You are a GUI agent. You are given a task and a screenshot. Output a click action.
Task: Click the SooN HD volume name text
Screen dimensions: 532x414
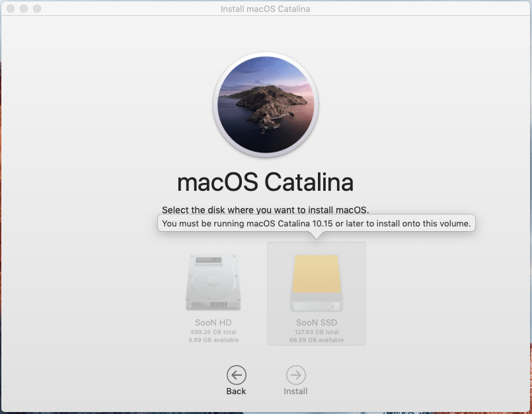(x=212, y=323)
